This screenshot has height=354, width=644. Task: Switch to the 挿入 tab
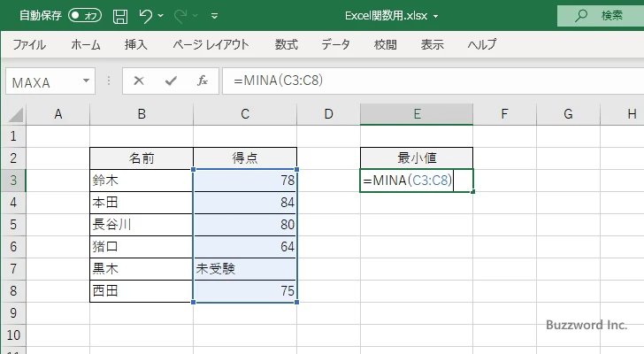click(136, 44)
